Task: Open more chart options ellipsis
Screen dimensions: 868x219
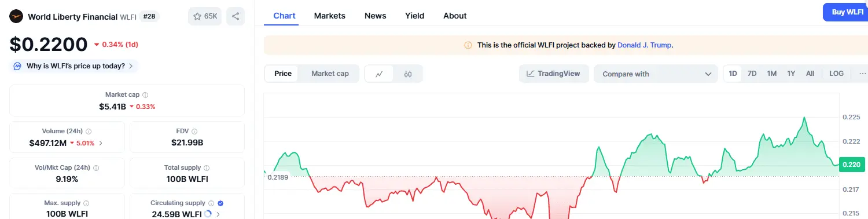Action: [862, 74]
